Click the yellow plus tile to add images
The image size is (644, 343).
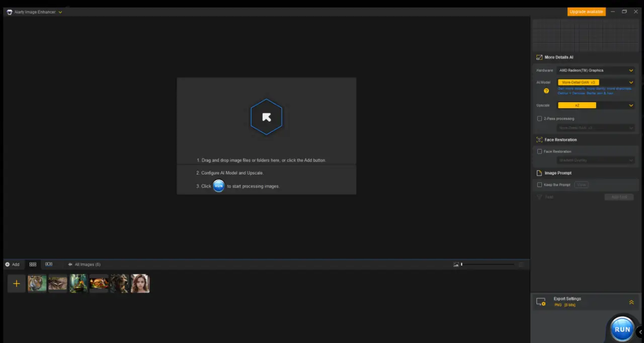pos(16,284)
